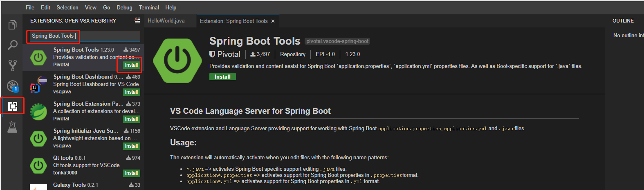Image resolution: width=644 pixels, height=190 pixels.
Task: Click the 1156 download count for Spring Initializr
Action: [x=132, y=131]
